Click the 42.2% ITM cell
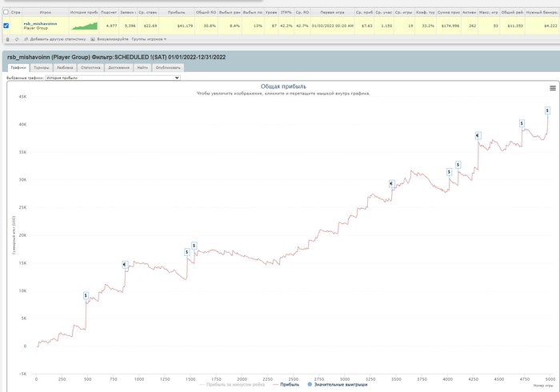This screenshot has height=392, width=560. [x=286, y=26]
